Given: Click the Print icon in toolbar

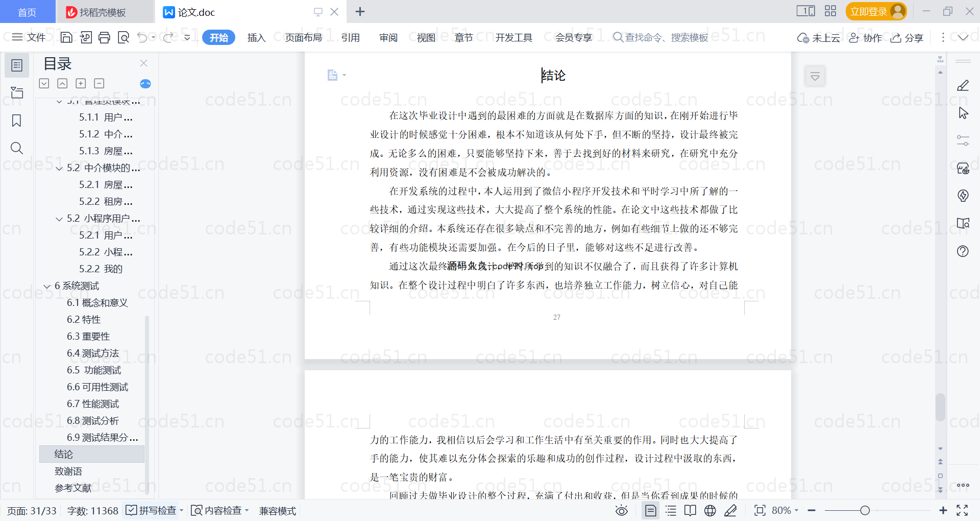Looking at the screenshot, I should tap(104, 37).
